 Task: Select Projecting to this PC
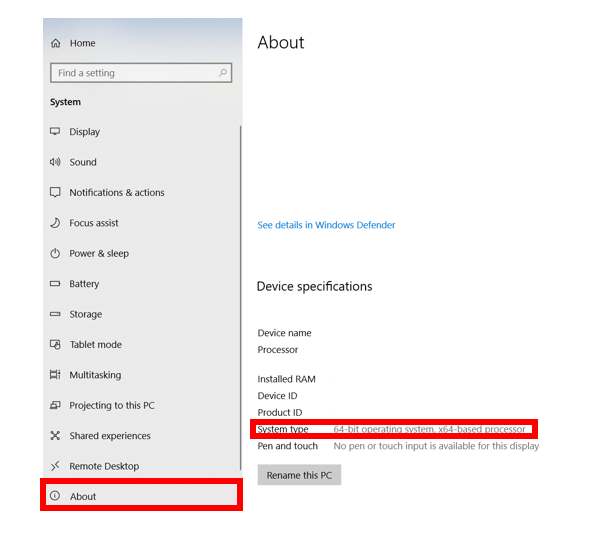[111, 406]
